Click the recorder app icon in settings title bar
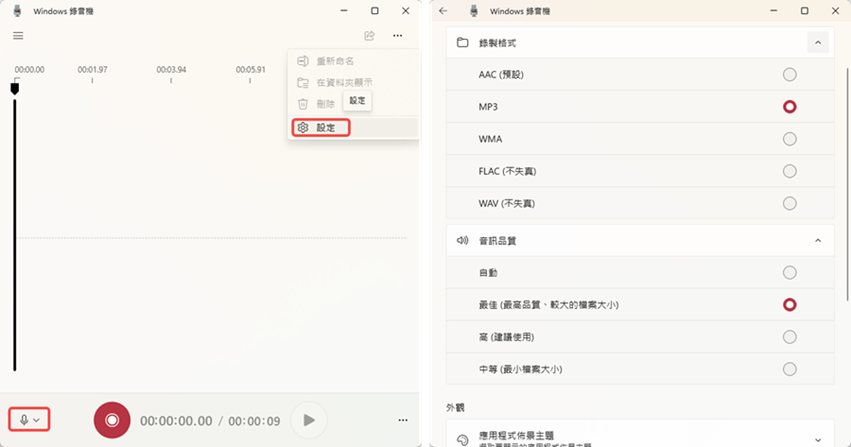Screen dimensions: 851x447 click(474, 11)
